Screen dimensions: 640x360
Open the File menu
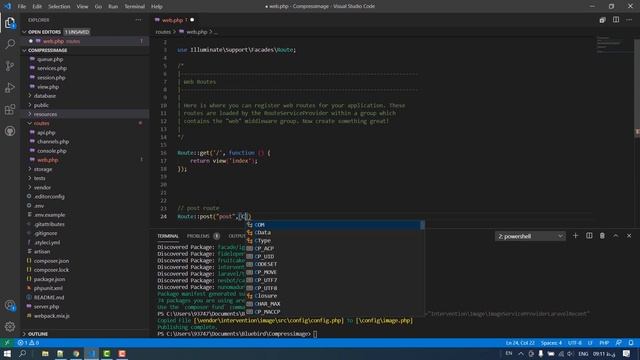coord(22,7)
